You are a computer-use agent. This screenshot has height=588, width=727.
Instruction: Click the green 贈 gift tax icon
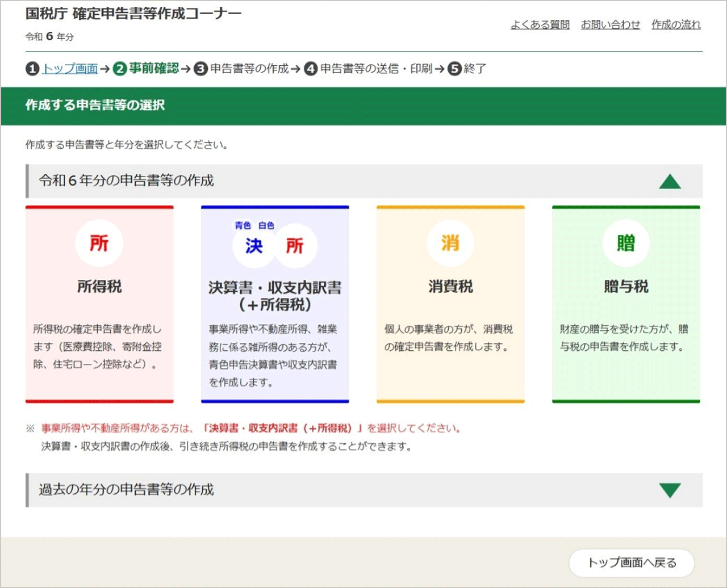(x=625, y=242)
